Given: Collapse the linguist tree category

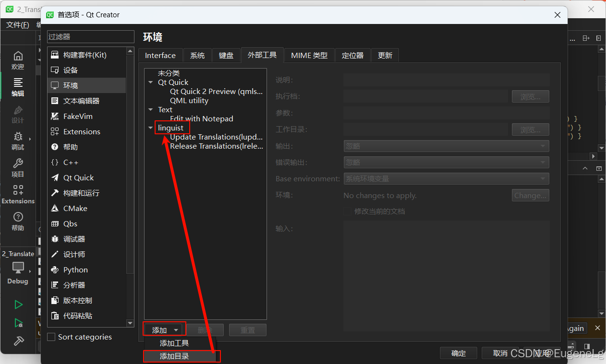Looking at the screenshot, I should [151, 128].
